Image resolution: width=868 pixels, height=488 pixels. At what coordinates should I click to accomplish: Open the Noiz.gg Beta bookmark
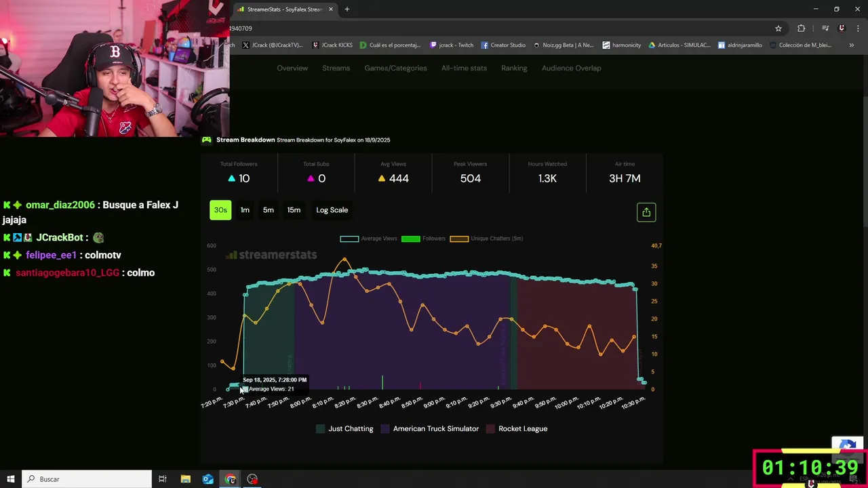(x=564, y=45)
